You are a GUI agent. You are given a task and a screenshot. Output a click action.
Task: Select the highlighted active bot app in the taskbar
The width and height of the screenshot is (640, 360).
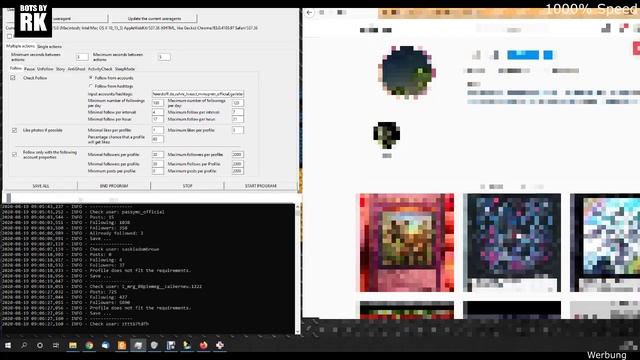(x=138, y=345)
